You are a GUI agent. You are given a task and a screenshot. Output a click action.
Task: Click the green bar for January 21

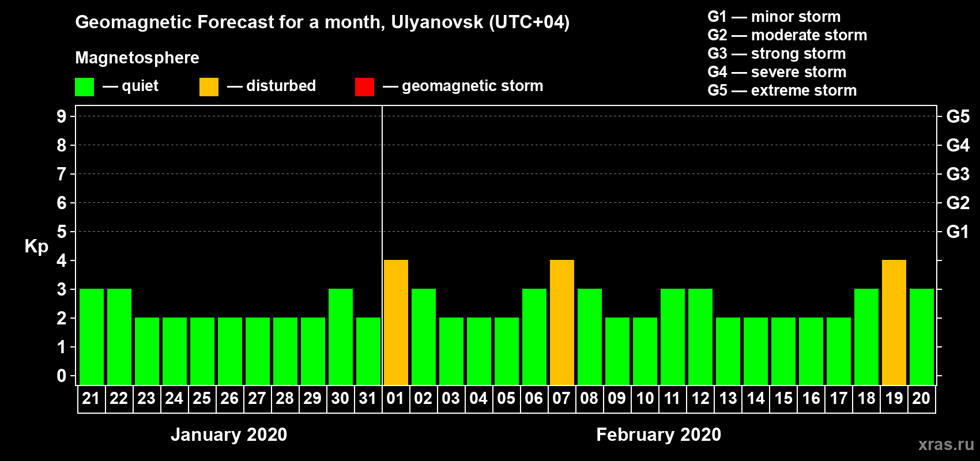[x=92, y=337]
